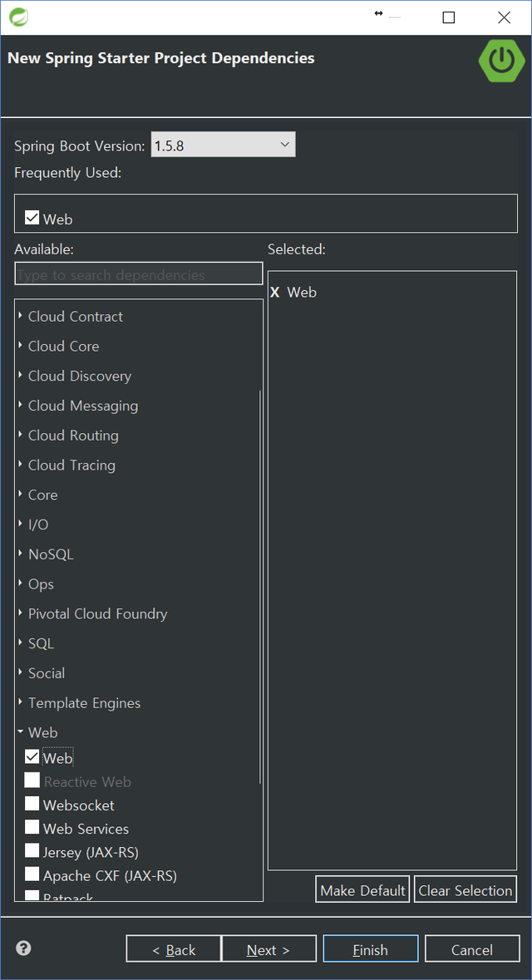Check the Web Services dependency
The width and height of the screenshot is (532, 980).
(x=32, y=828)
